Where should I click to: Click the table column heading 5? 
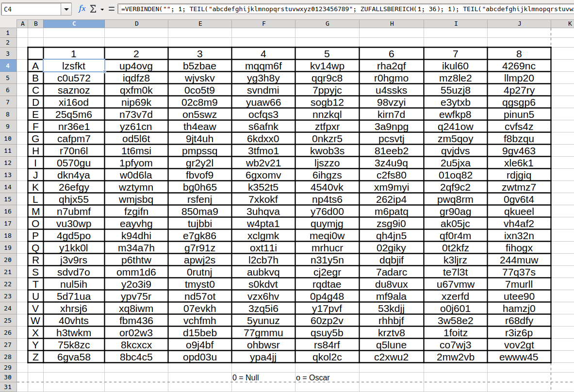click(x=327, y=54)
